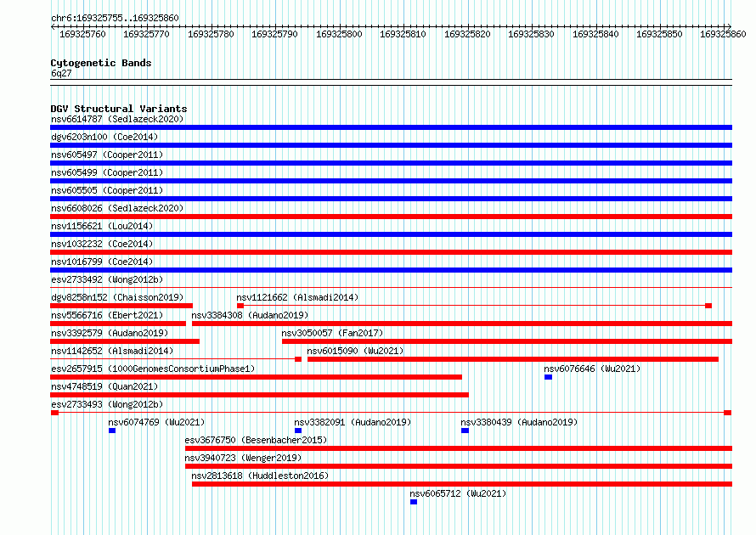
Task: Click esv3676750 (Besenbacher2015) variant label
Action: coord(256,440)
